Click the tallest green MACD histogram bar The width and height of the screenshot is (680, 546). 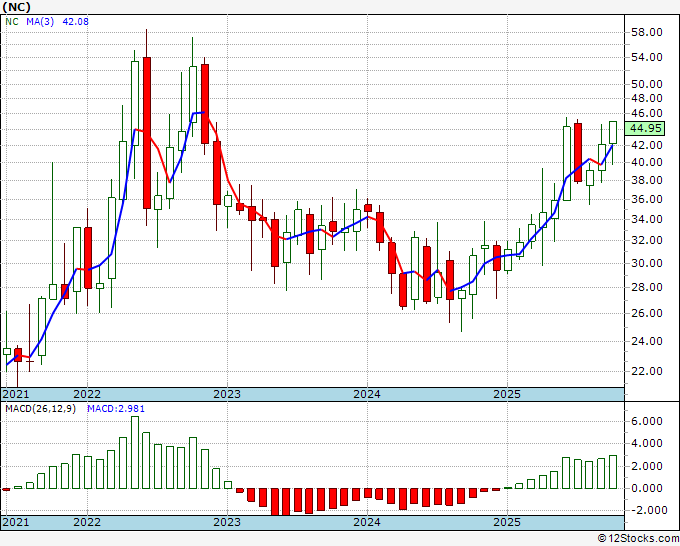coord(134,452)
